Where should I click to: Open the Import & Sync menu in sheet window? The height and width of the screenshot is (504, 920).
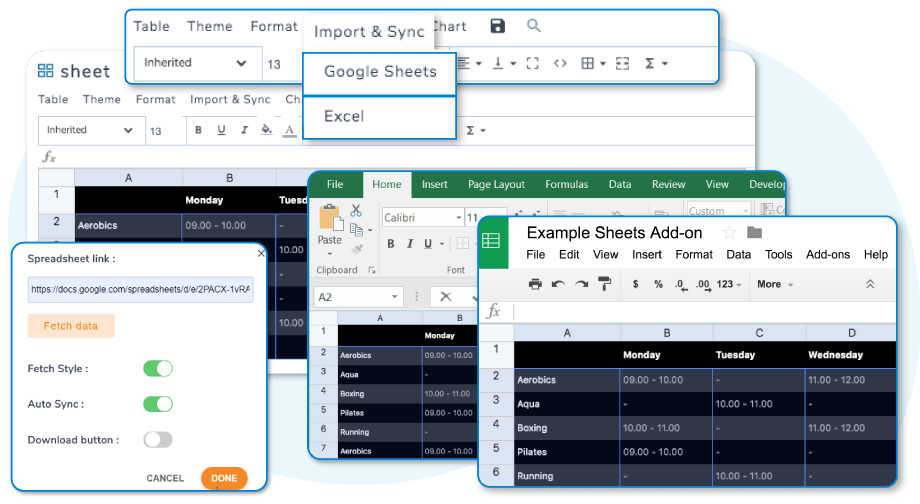pyautogui.click(x=230, y=100)
